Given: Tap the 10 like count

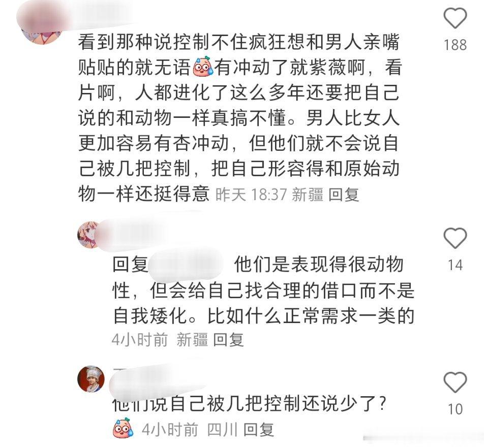Looking at the screenshot, I should [455, 409].
